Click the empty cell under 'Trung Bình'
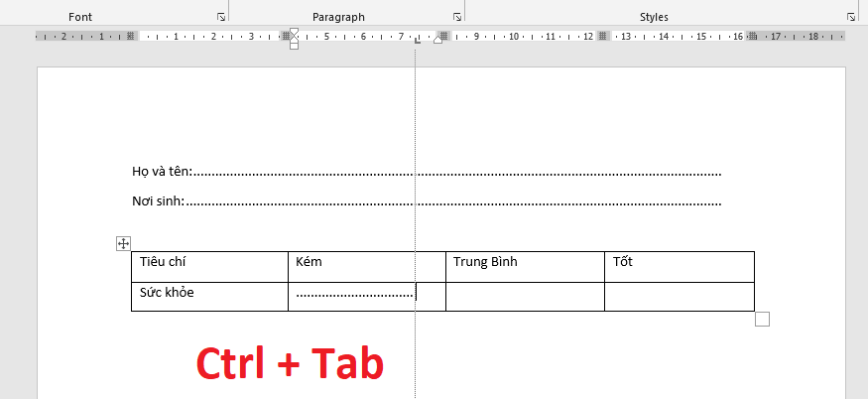Screen dimensions: 868x399 (x=524, y=296)
